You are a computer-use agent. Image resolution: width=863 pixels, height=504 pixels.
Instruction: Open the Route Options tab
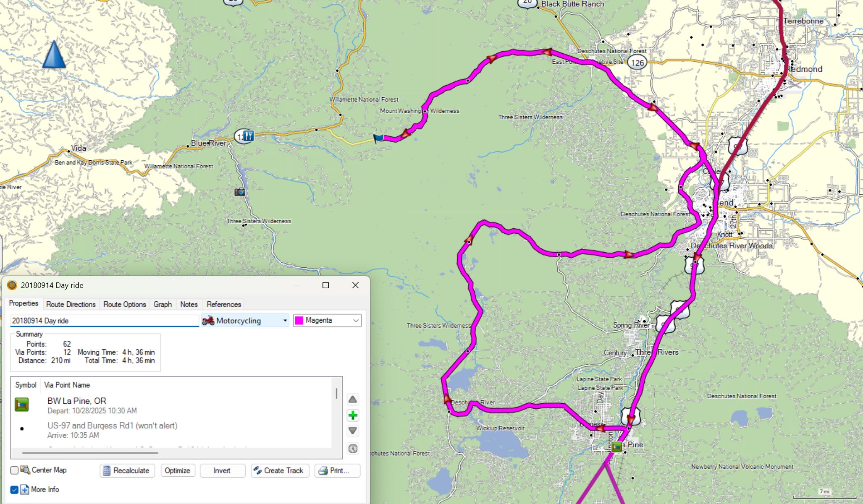coord(125,304)
